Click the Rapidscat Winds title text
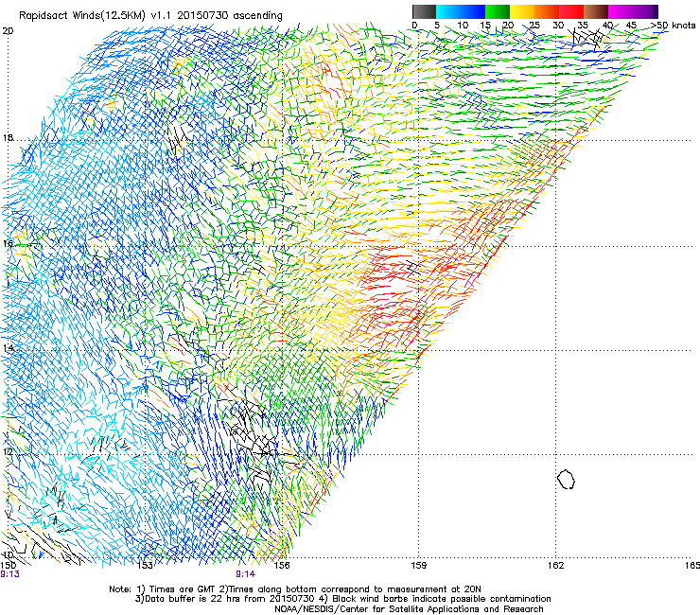 click(x=150, y=16)
